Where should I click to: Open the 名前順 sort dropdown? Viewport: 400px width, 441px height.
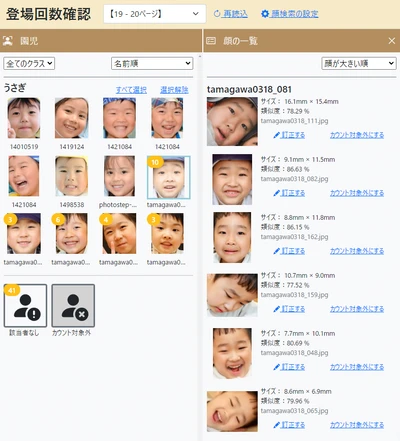(152, 63)
